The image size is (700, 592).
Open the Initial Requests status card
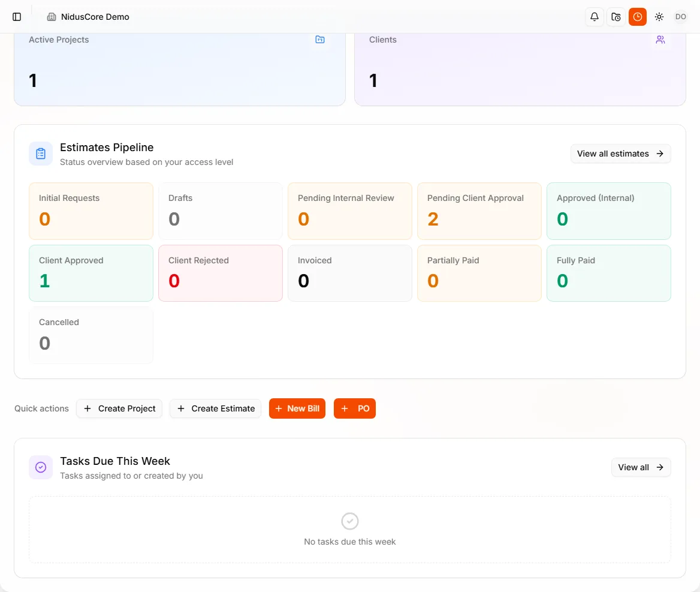(91, 211)
